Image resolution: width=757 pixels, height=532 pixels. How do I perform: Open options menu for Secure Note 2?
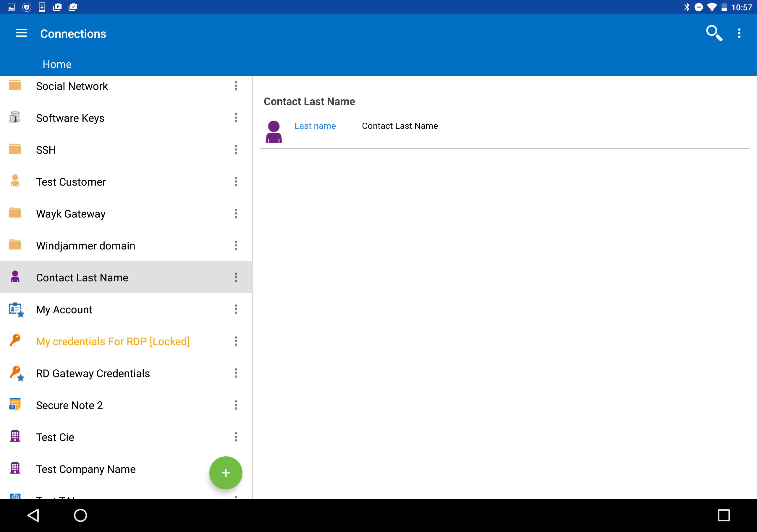click(x=236, y=406)
